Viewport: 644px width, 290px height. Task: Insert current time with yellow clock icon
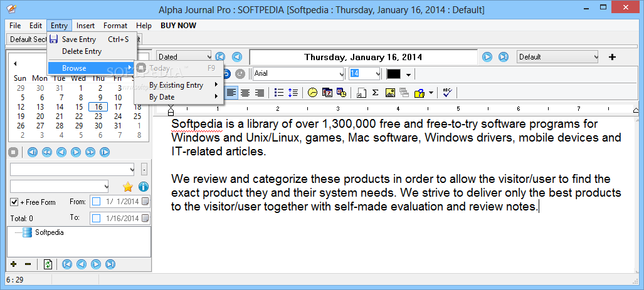click(313, 93)
